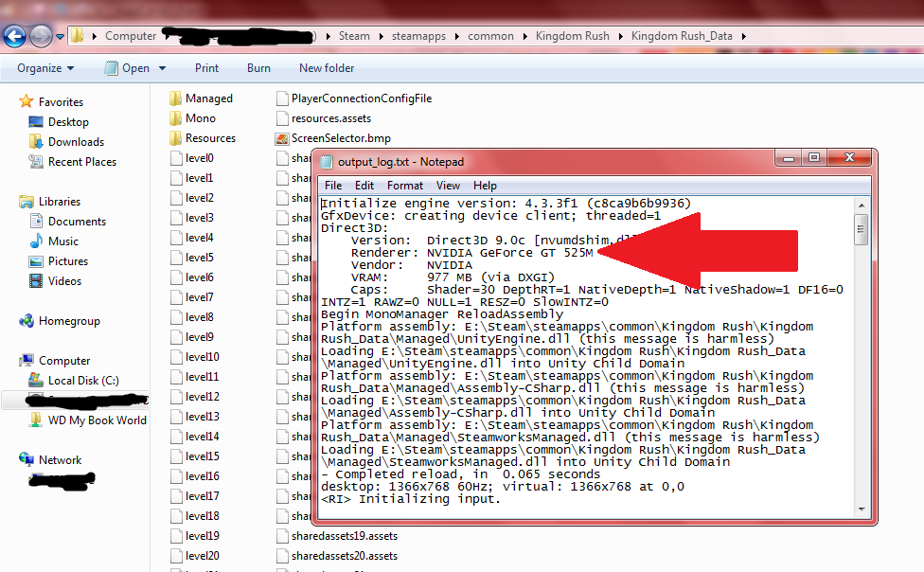924x572 pixels.
Task: Click the Documents library icon
Action: click(x=36, y=222)
